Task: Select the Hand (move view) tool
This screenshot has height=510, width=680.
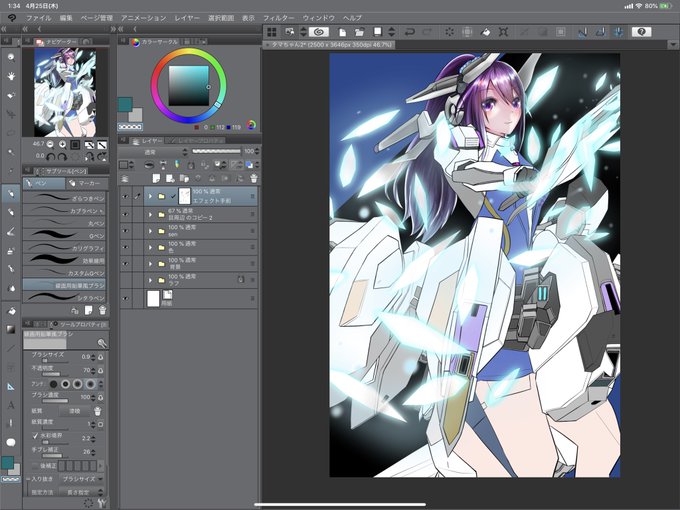Action: (11, 76)
